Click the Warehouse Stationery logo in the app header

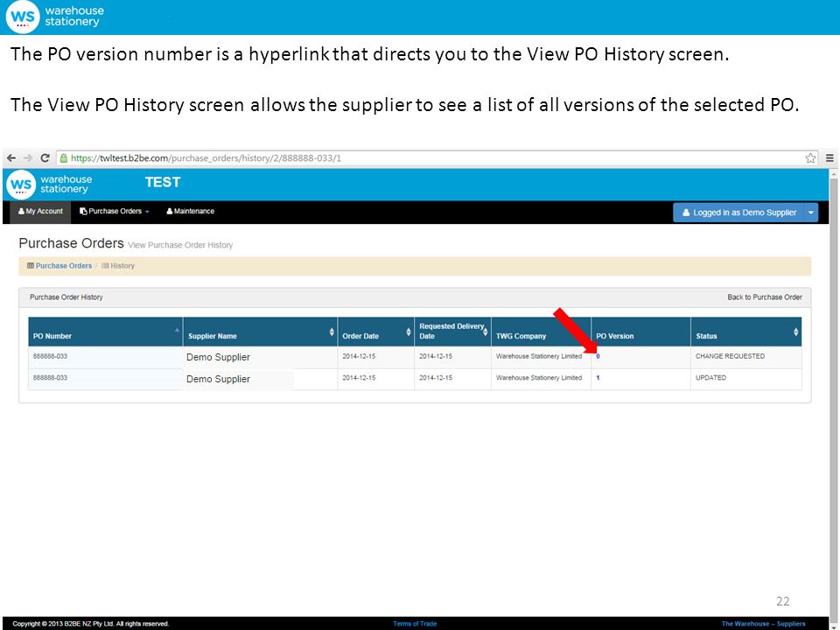49,185
